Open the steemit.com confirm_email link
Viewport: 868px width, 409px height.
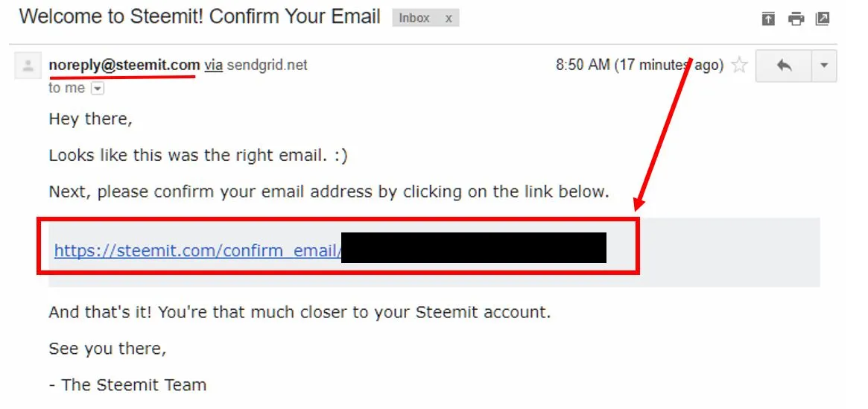tap(197, 251)
